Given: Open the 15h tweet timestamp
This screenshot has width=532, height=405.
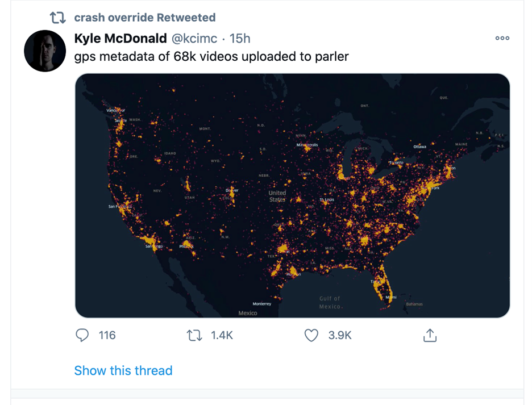Looking at the screenshot, I should (240, 38).
